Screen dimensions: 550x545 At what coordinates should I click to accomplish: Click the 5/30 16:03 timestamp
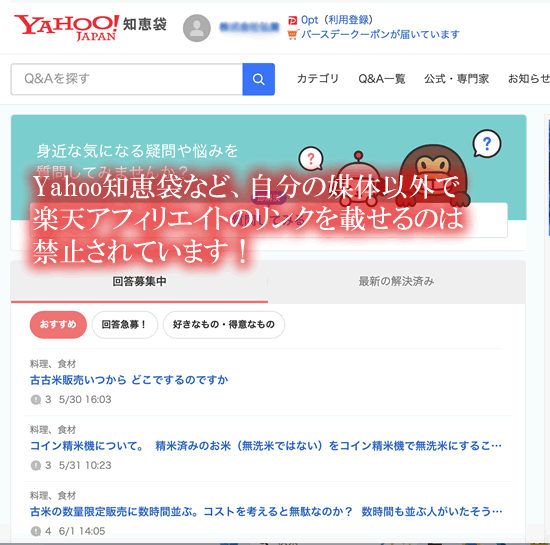point(85,399)
